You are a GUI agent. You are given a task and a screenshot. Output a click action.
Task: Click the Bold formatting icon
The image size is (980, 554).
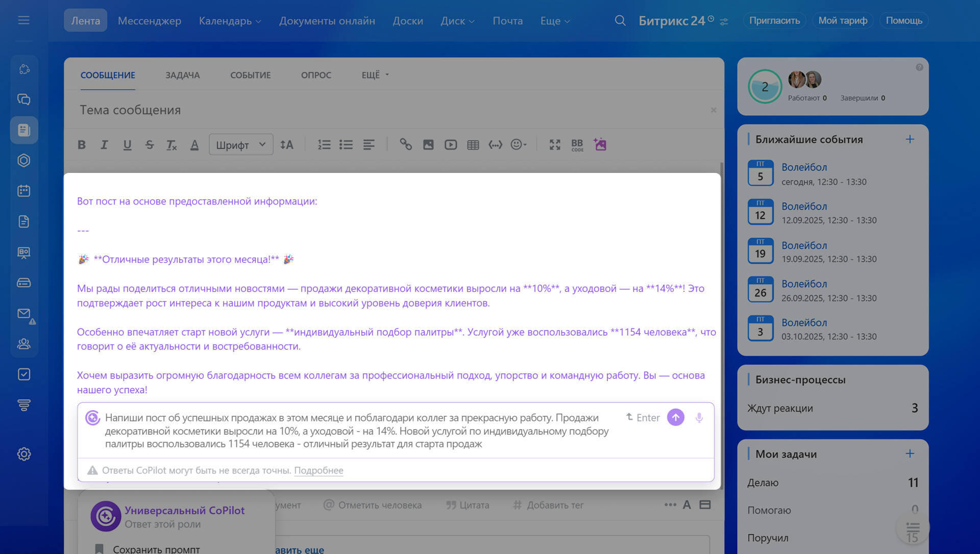[82, 145]
